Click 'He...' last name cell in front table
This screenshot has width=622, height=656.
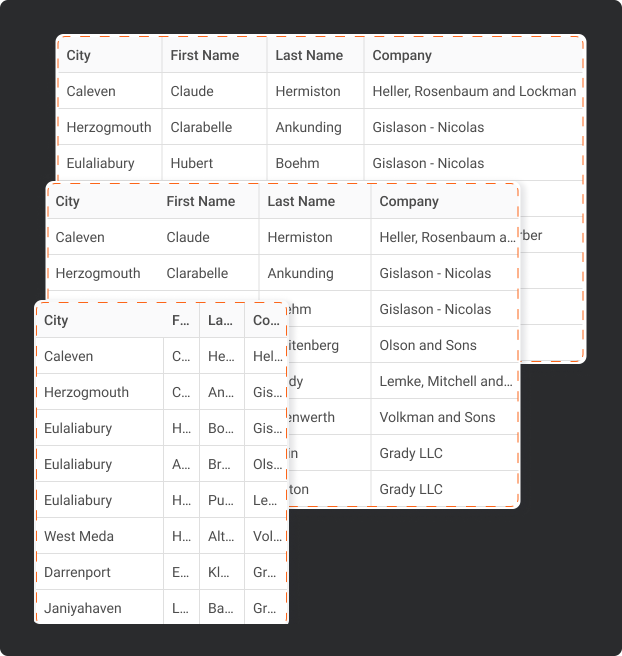tap(221, 356)
